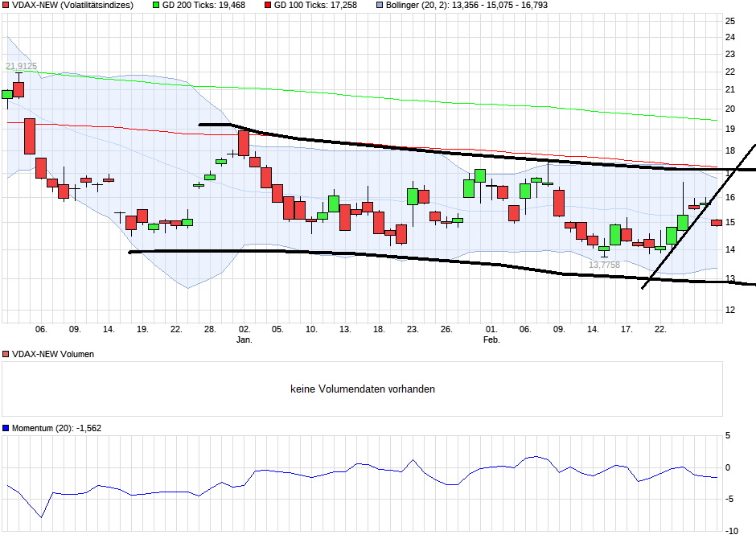
Task: Click the momentum axis label 5
Action: [728, 436]
